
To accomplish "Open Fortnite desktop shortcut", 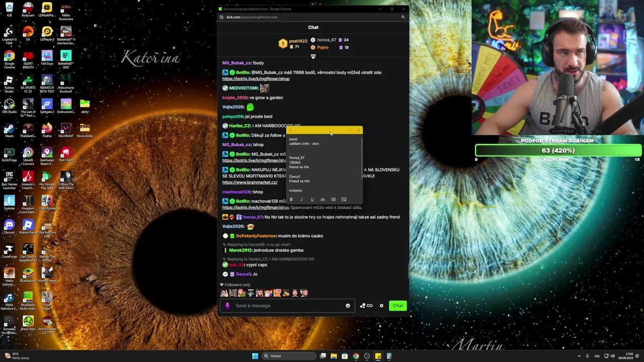I will (x=9, y=203).
